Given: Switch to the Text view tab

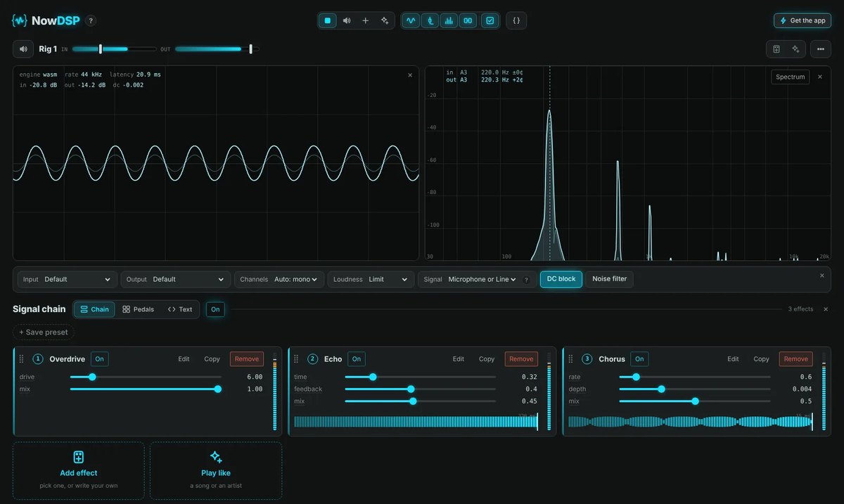Looking at the screenshot, I should [x=180, y=309].
